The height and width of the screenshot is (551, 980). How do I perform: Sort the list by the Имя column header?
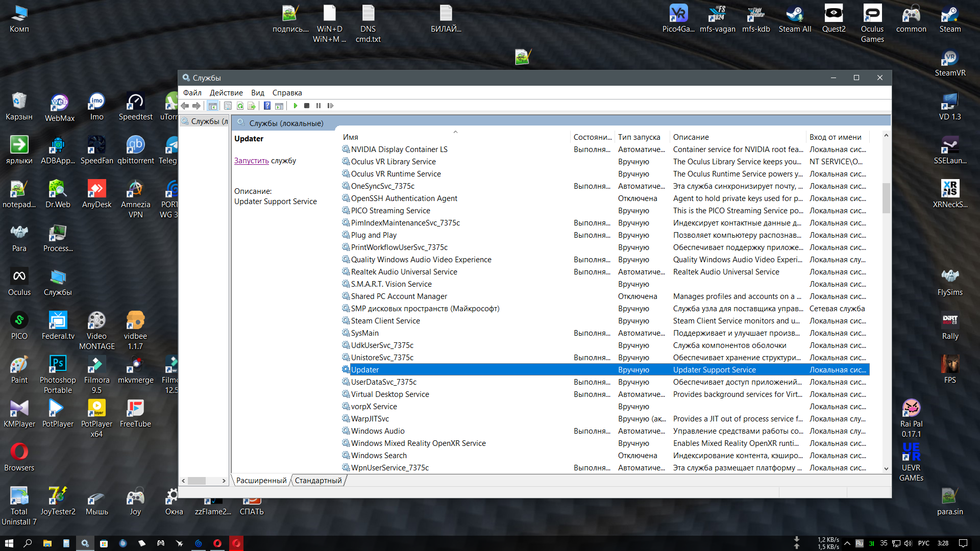351,137
